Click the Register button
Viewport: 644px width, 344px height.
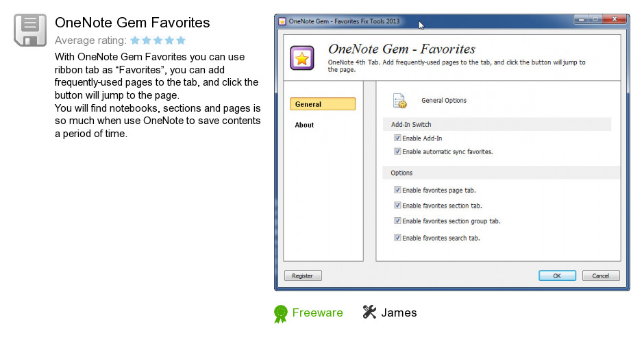tap(303, 275)
